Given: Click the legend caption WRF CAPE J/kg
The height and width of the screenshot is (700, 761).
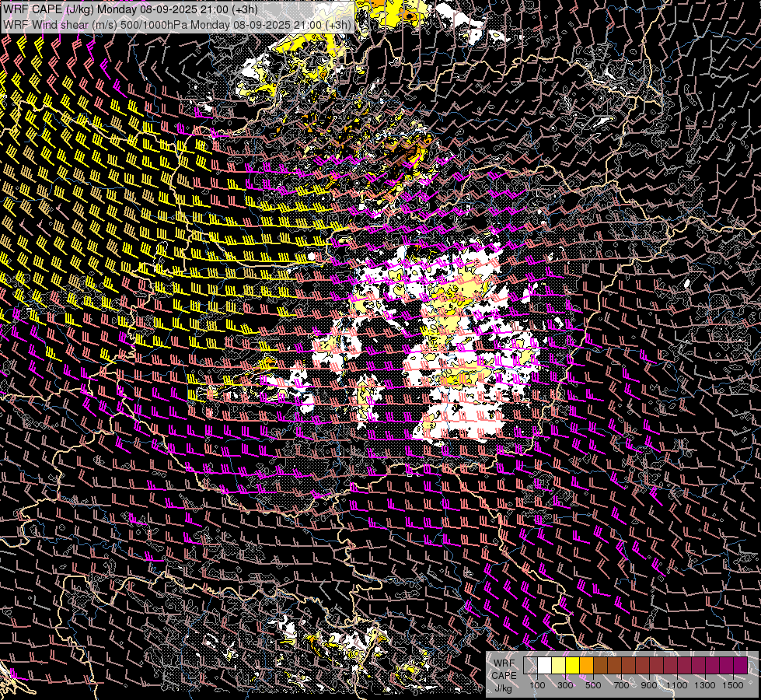Looking at the screenshot, I should click(504, 676).
